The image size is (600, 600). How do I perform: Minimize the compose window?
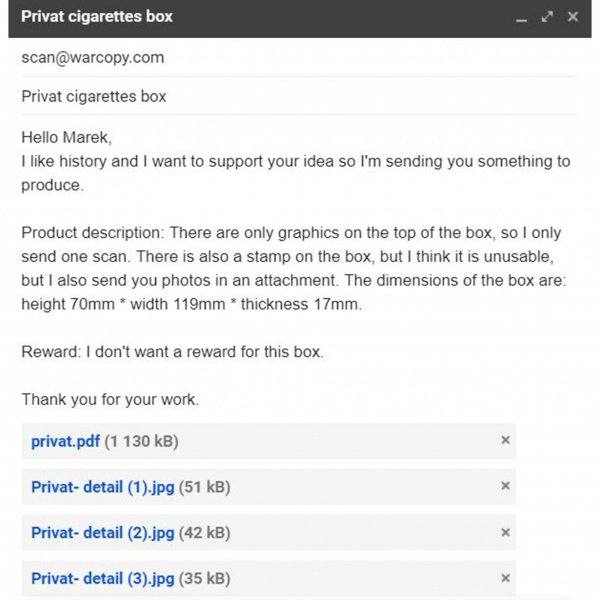521,18
